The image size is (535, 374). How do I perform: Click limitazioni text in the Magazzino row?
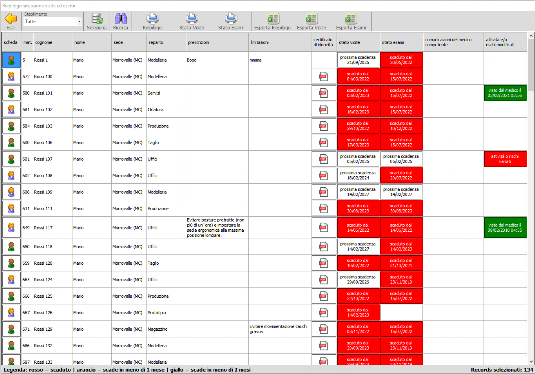278,329
